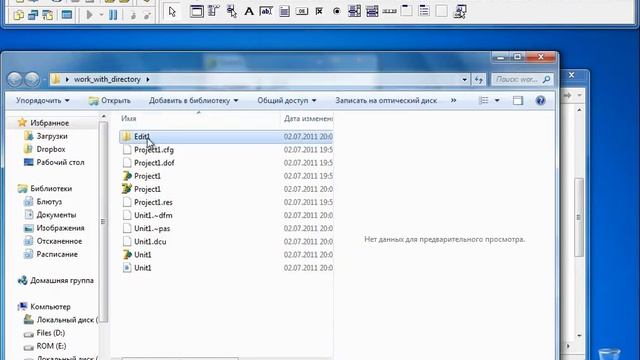The image size is (640, 360).
Task: Choose the GroupBox component icon
Action: (407, 11)
